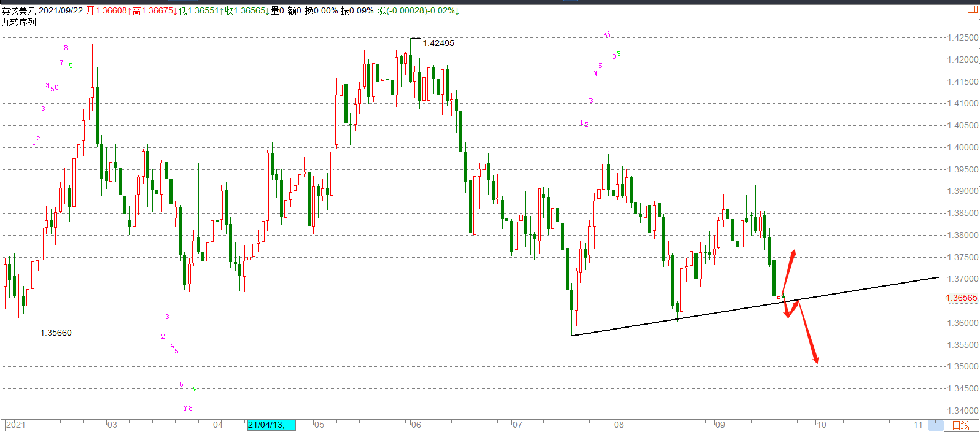Image resolution: width=980 pixels, height=432 pixels.
Task: Click the 06 month label on time axis
Action: point(416,425)
